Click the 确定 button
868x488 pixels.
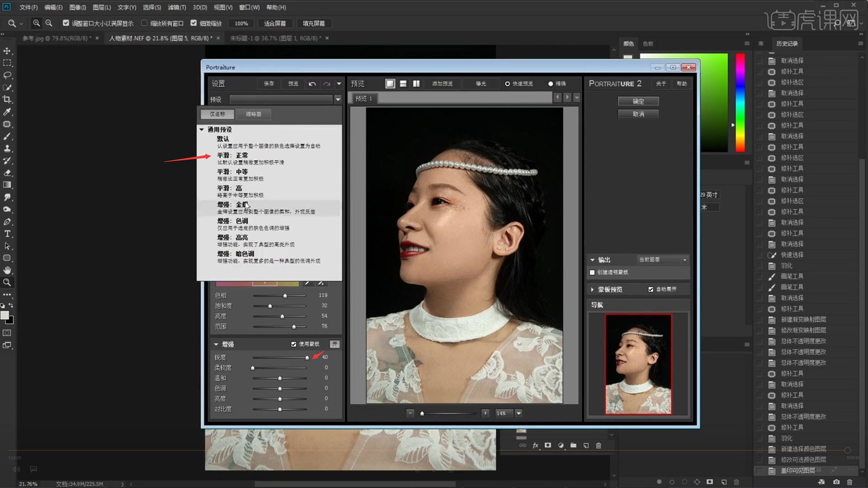[638, 101]
